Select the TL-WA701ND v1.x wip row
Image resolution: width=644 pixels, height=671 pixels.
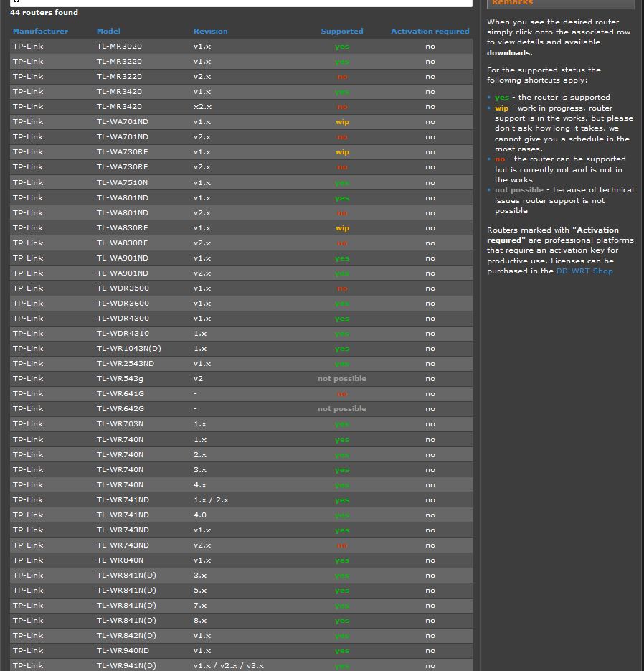coord(241,122)
